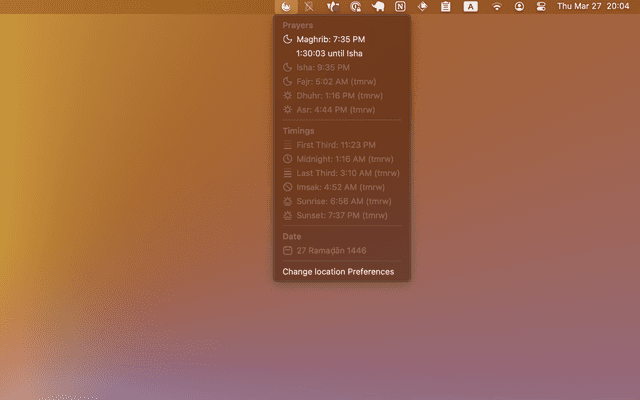
Task: Click the Imsak 4:52 AM timing
Action: pyautogui.click(x=335, y=187)
